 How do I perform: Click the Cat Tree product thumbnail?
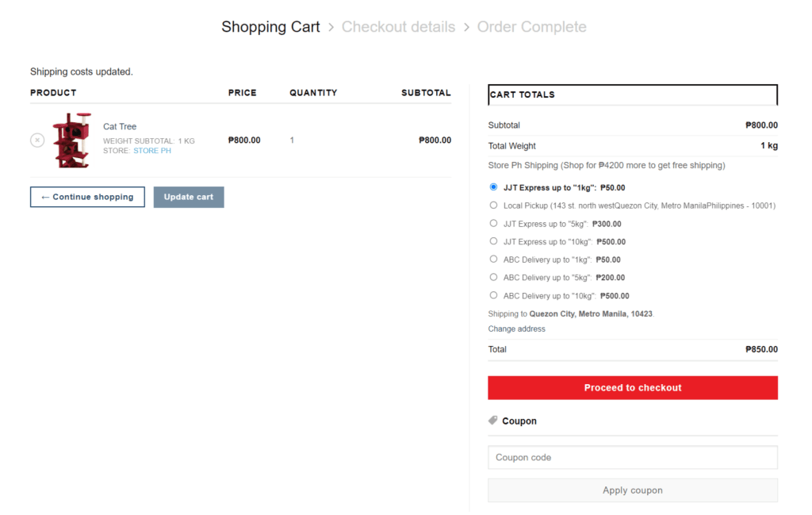coord(71,140)
